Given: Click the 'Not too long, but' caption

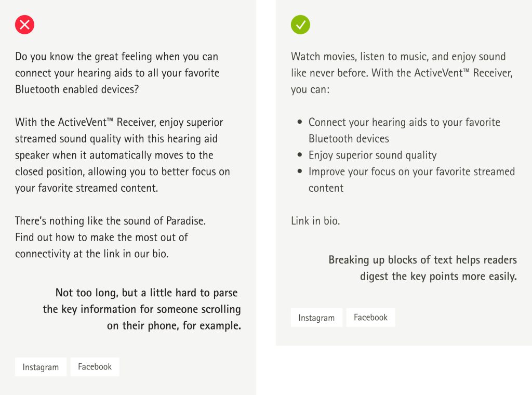Looking at the screenshot, I should (142, 309).
